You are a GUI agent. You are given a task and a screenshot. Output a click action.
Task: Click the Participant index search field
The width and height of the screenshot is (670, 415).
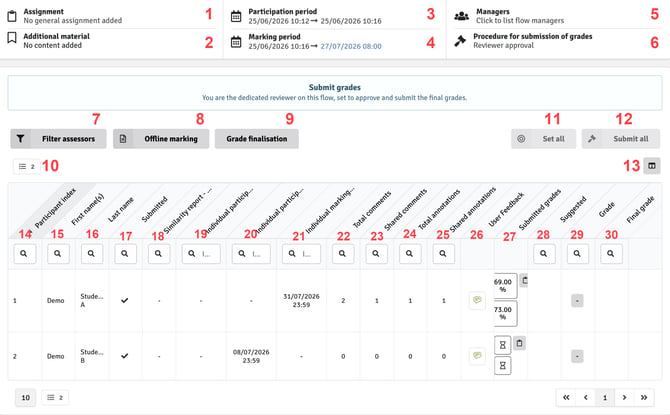25,254
